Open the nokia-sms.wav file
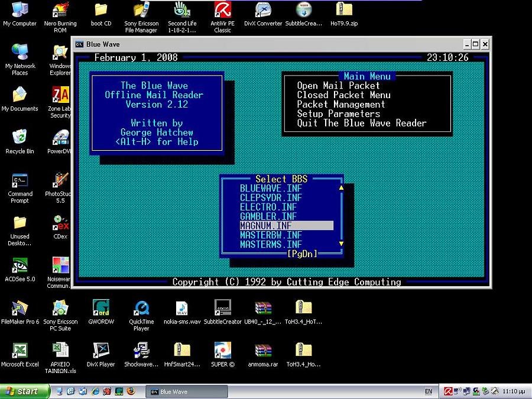 (182, 312)
